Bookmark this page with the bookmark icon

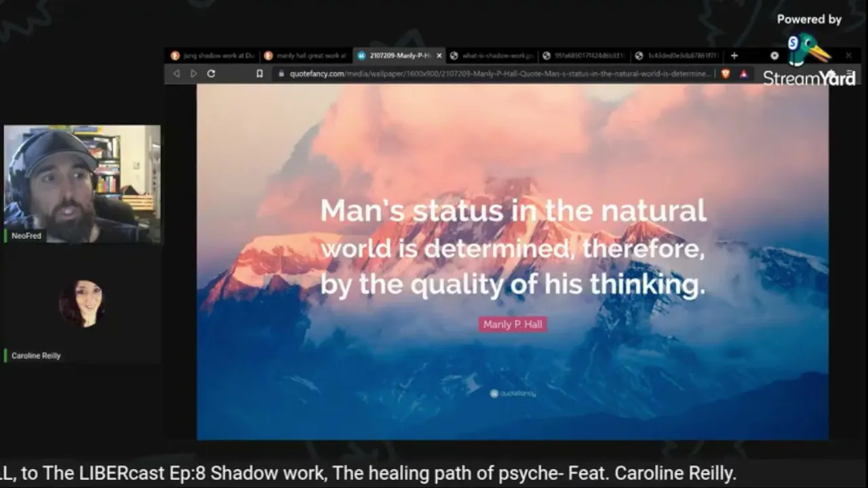pos(259,74)
